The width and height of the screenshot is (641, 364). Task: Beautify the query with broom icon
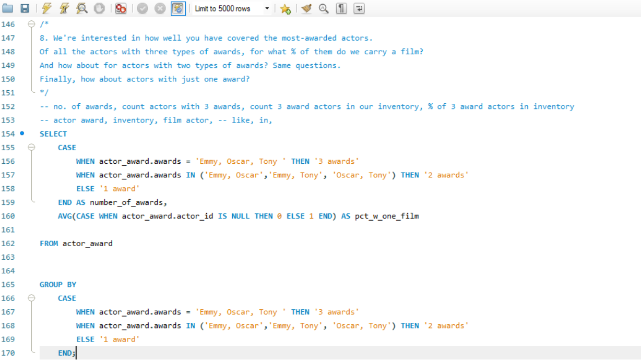[x=306, y=8]
